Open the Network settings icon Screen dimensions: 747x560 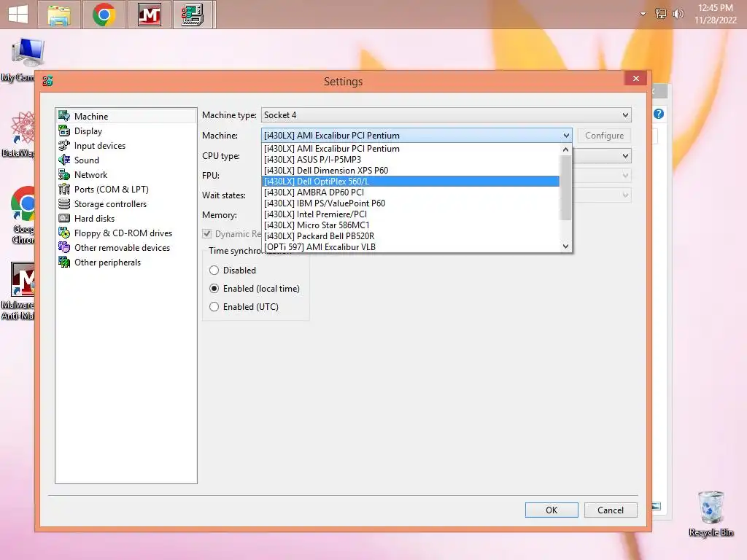click(64, 175)
